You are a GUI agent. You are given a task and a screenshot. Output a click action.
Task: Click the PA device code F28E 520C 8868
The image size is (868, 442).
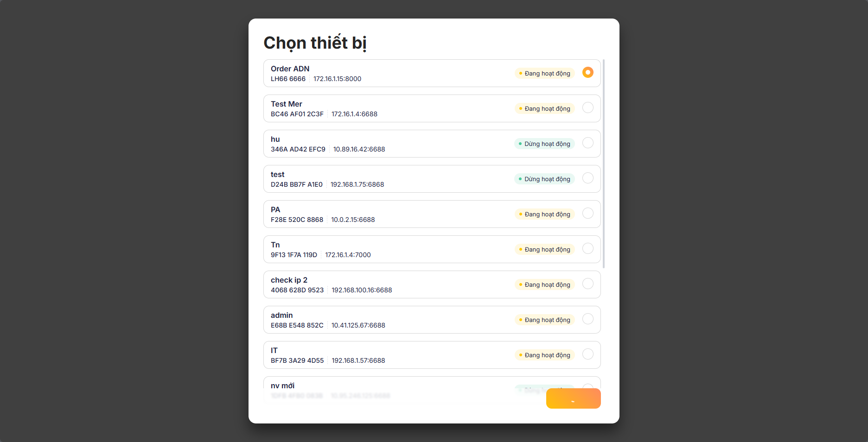click(x=297, y=220)
